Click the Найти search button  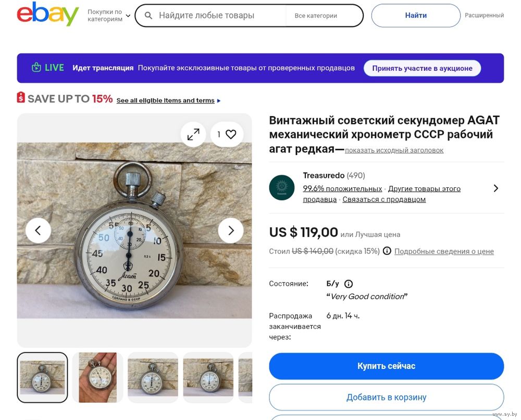pyautogui.click(x=416, y=16)
